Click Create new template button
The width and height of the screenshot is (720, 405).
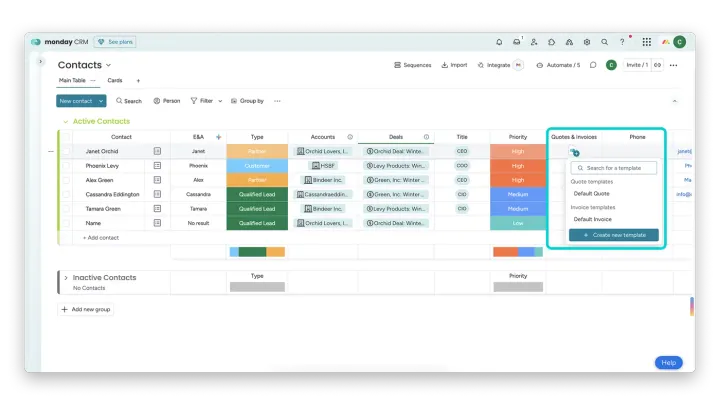(614, 235)
